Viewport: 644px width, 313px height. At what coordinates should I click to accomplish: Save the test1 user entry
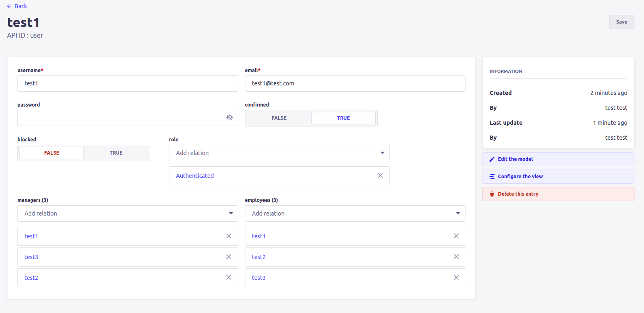coord(622,22)
